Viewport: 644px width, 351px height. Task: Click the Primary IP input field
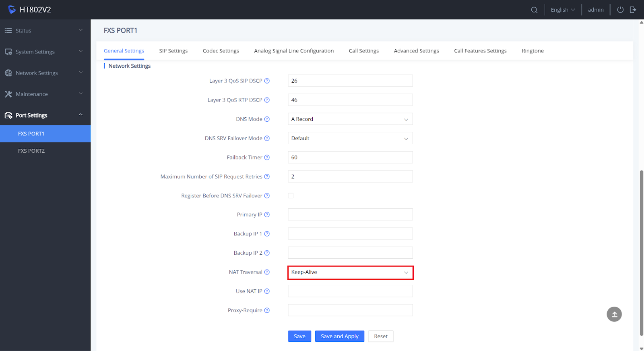tap(350, 214)
